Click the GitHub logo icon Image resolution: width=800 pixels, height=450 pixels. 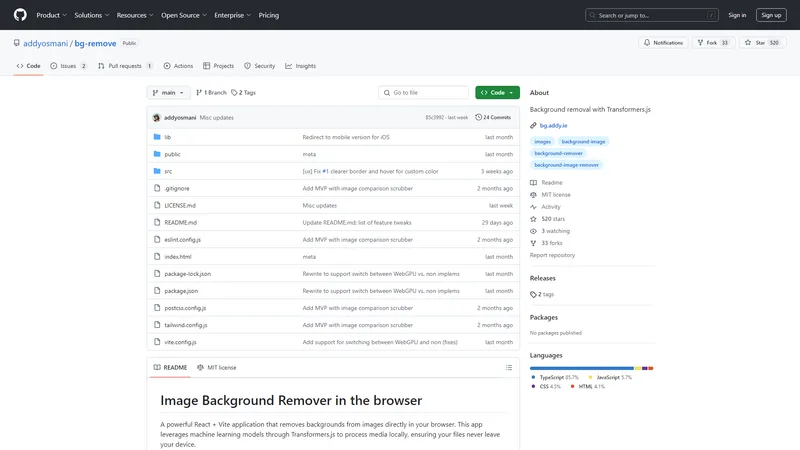(x=20, y=15)
